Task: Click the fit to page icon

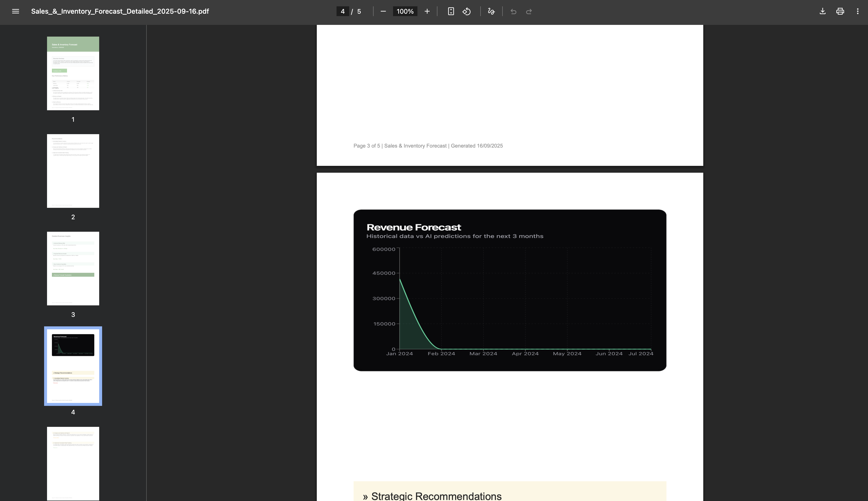Action: pos(451,11)
